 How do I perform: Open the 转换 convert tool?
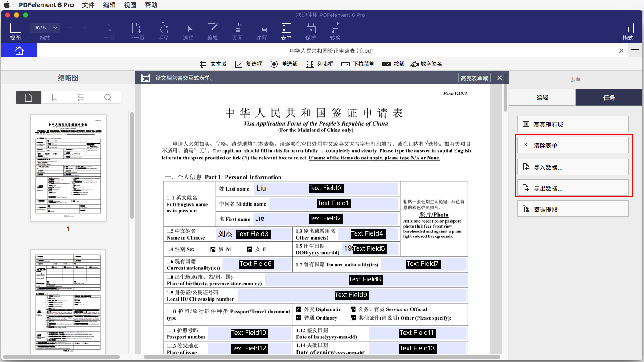click(335, 31)
